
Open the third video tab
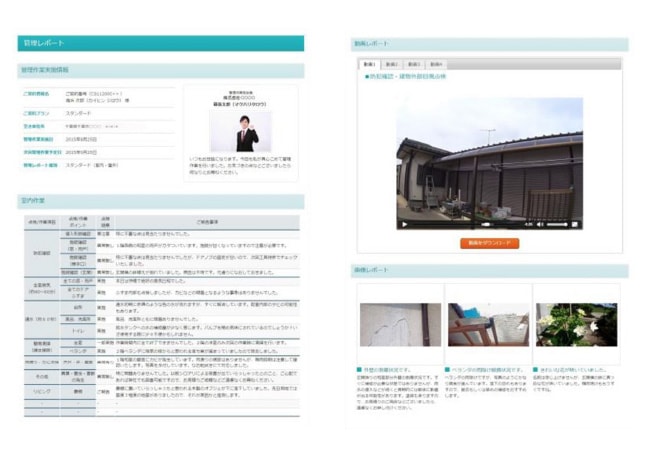coord(414,63)
